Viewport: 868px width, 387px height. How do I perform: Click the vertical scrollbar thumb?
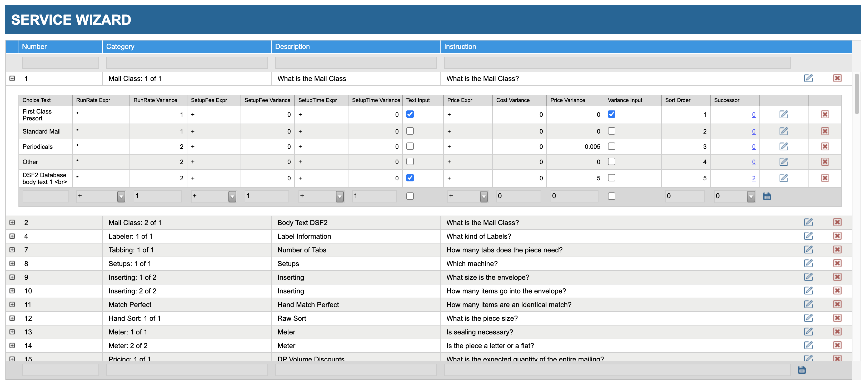click(857, 94)
